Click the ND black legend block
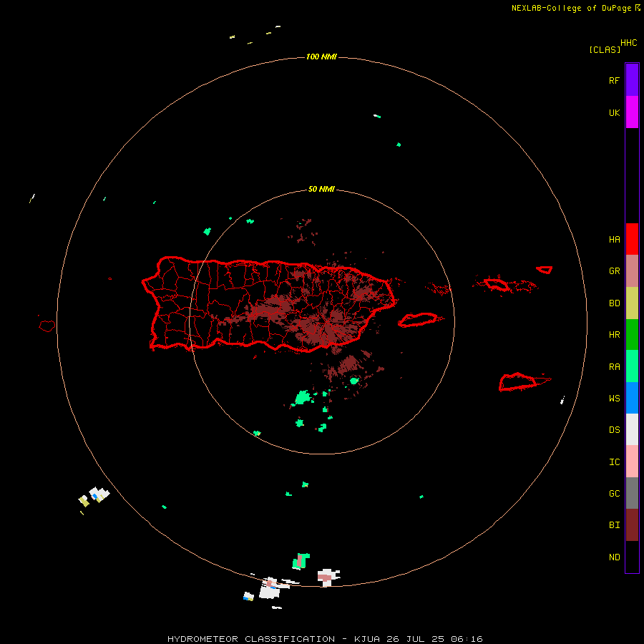This screenshot has width=644, height=644. point(632,557)
